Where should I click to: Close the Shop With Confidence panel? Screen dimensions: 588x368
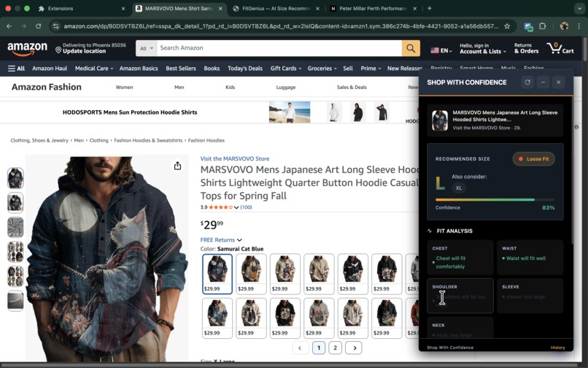[x=558, y=83]
